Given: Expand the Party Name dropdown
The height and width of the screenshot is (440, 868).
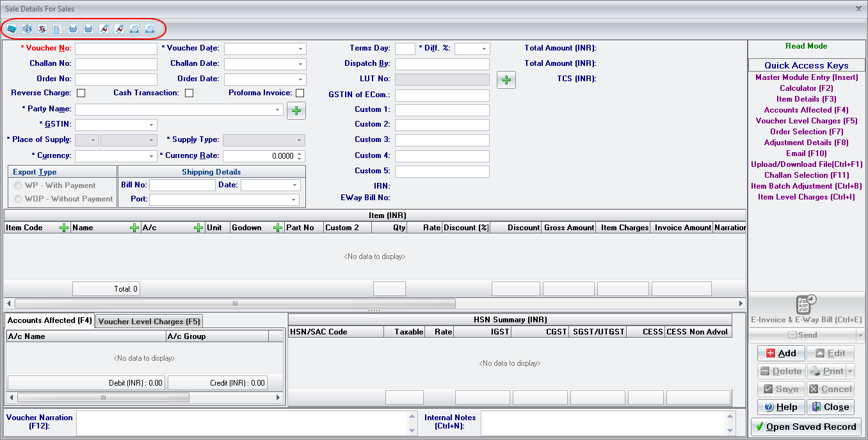Looking at the screenshot, I should (x=277, y=109).
